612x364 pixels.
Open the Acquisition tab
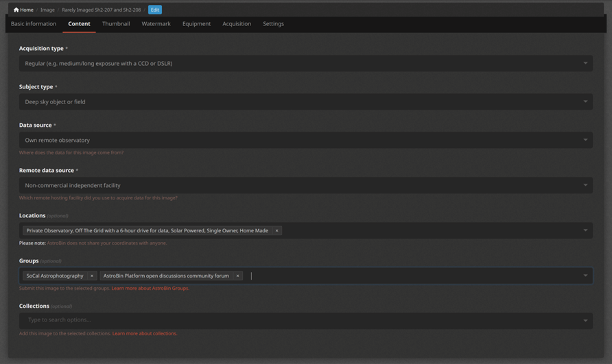(x=237, y=24)
